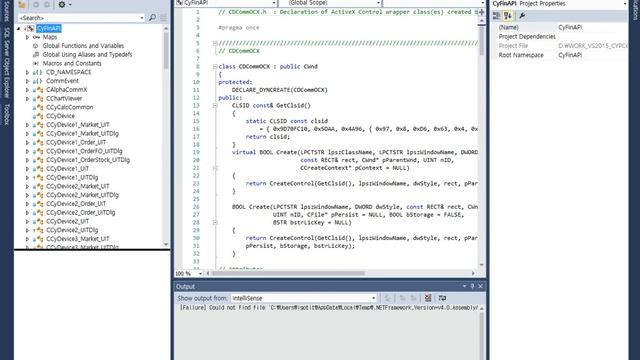Open Property Pages wrench icon
Viewport: 640px width, 360px height.
click(522, 16)
